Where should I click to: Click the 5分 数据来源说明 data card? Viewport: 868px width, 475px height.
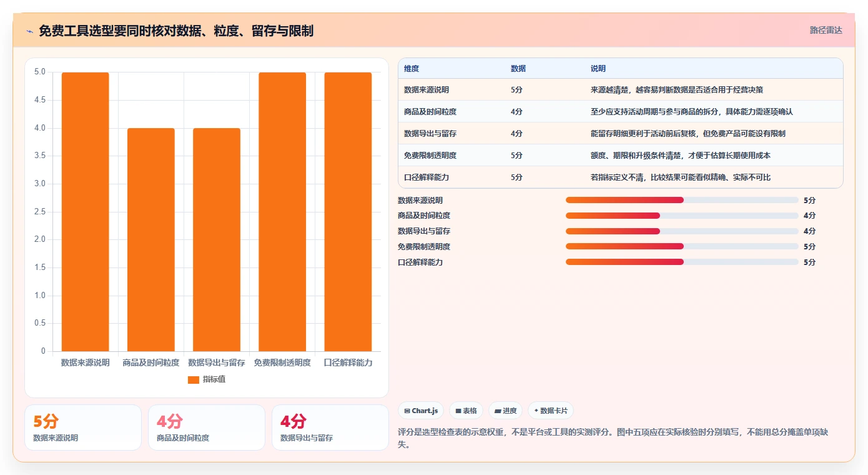click(83, 427)
